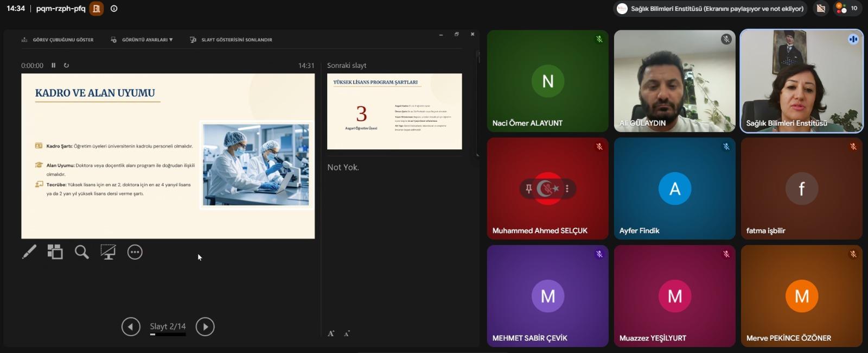This screenshot has width=868, height=353.
Task: Open the participants count indicator
Action: (x=847, y=8)
